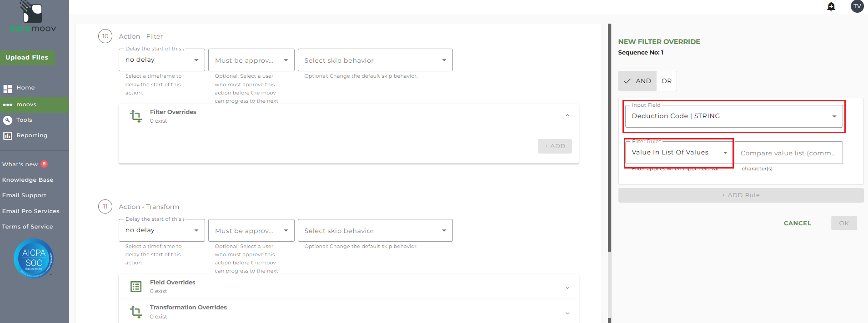
Task: Click the Tools wrench icon
Action: (x=8, y=120)
